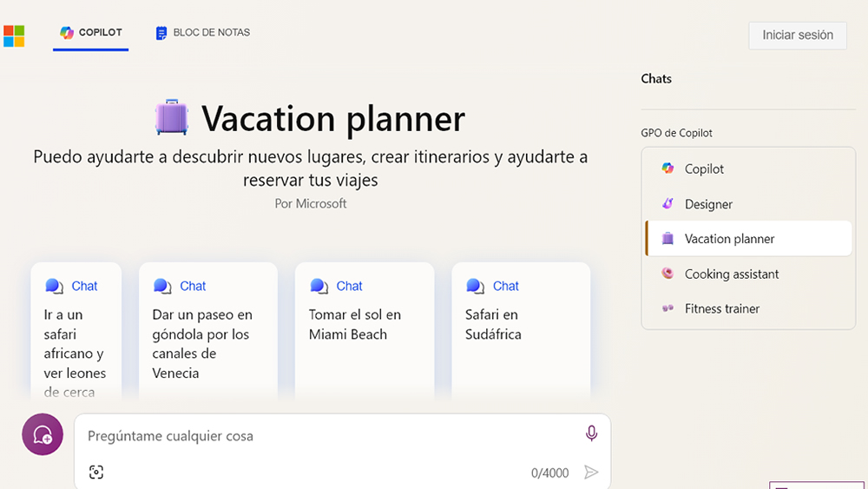Click the Fitness trainer dumbbell icon

click(667, 308)
